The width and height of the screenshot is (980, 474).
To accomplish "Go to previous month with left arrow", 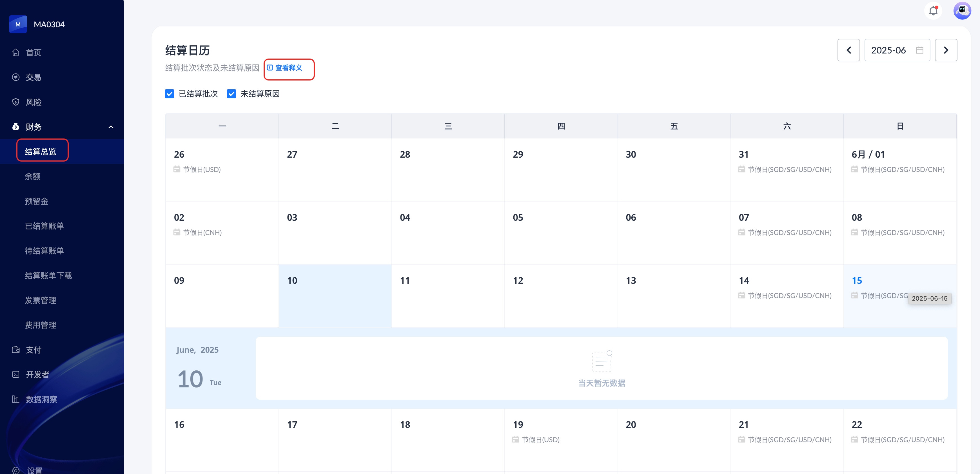I will coord(848,50).
